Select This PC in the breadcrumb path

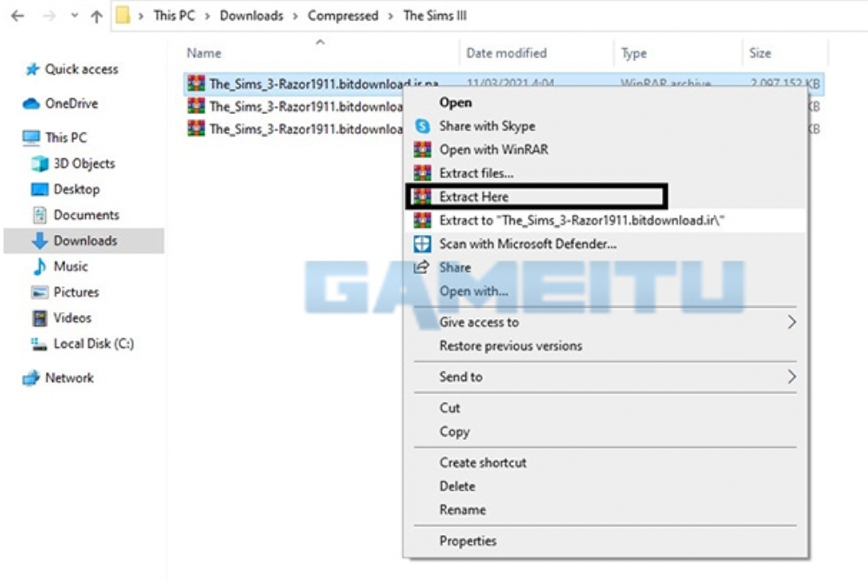tap(174, 16)
